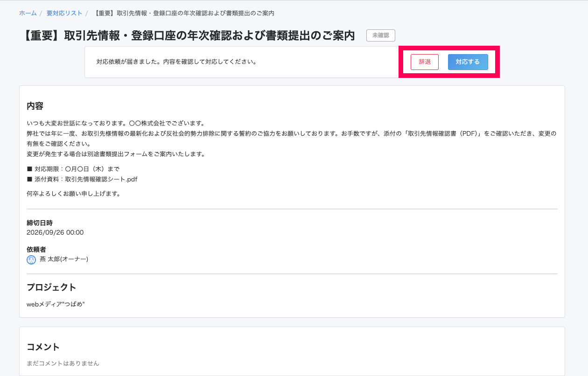Click the 対応する button

coord(468,62)
